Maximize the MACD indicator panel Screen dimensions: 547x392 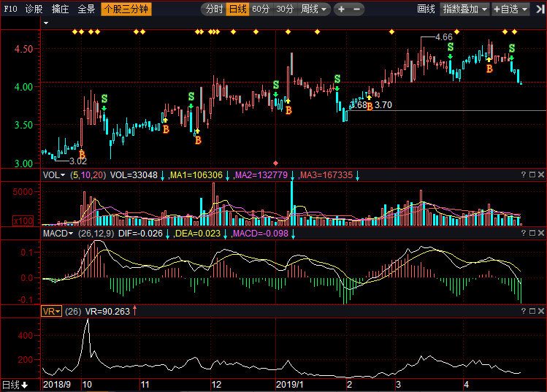click(x=532, y=233)
